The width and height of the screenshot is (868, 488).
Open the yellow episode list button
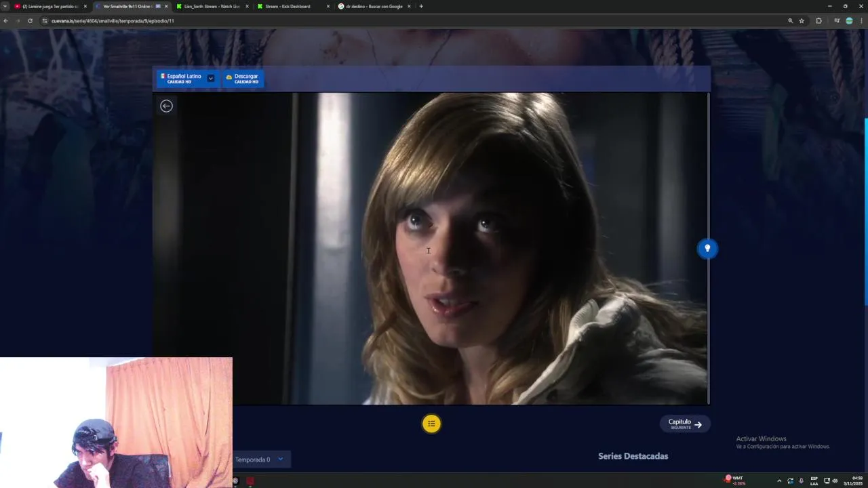click(x=431, y=424)
